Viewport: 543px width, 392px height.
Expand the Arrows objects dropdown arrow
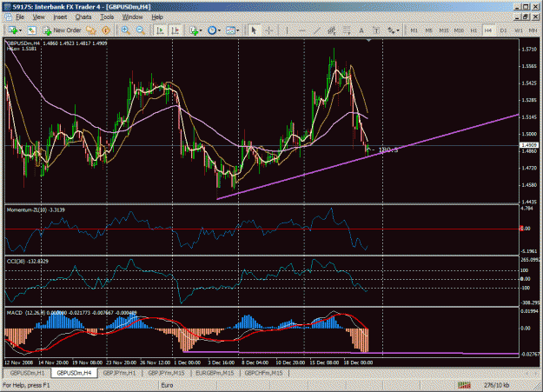398,30
